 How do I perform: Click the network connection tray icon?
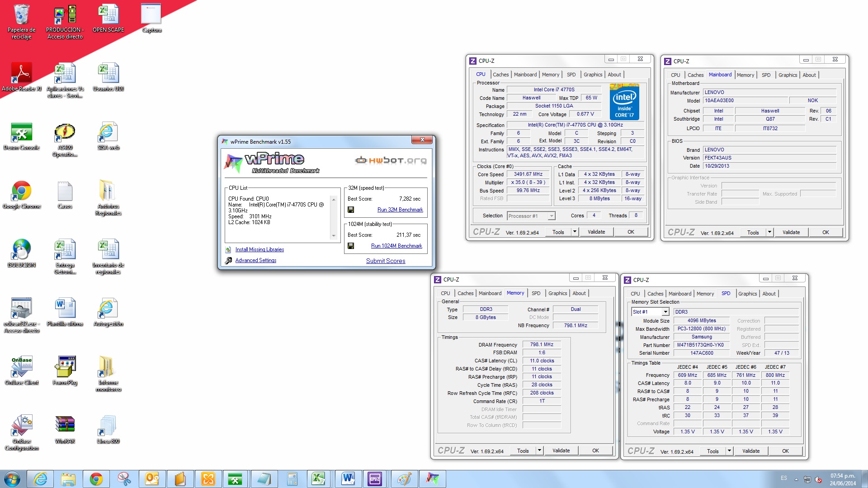807,479
